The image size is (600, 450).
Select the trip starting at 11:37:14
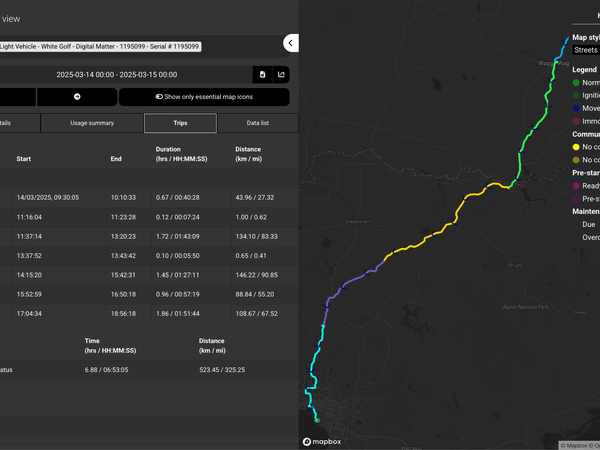click(x=149, y=236)
